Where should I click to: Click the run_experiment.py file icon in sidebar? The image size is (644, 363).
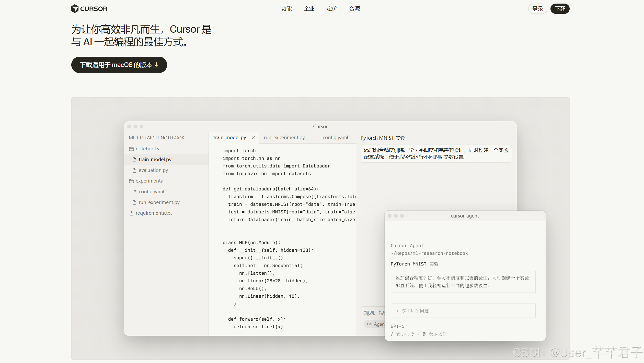click(x=134, y=202)
